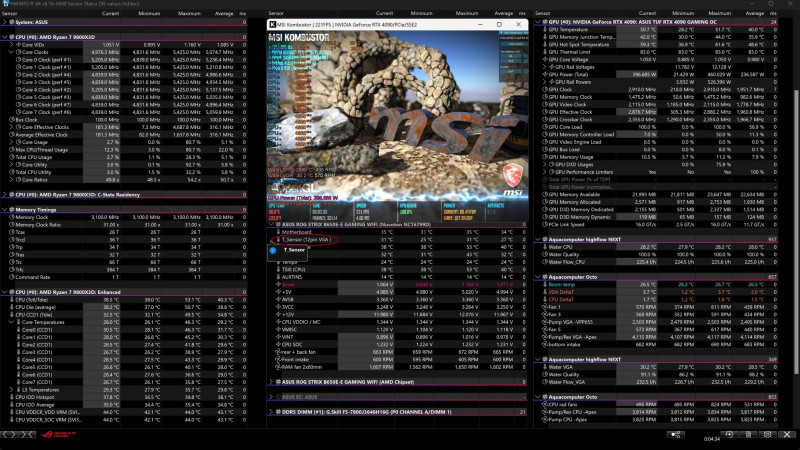Minimize the MSI Kombustor window
Image resolution: width=800 pixels, height=450 pixels.
[480, 24]
